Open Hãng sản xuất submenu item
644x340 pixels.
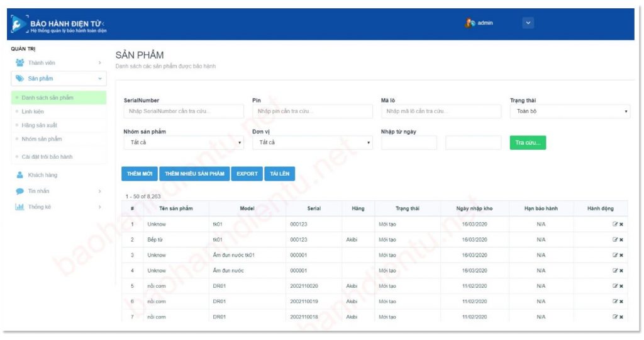click(x=58, y=125)
